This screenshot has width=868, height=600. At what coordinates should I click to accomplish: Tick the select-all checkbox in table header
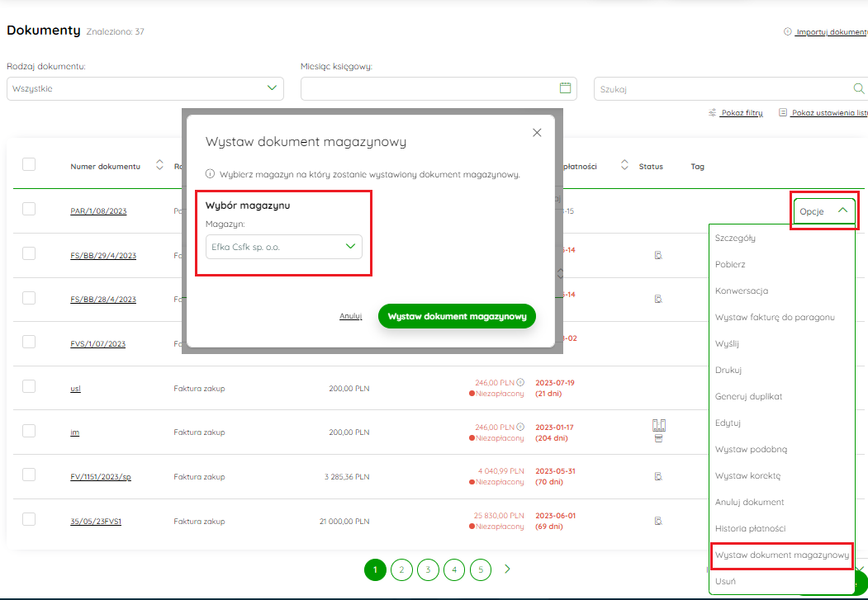click(29, 164)
